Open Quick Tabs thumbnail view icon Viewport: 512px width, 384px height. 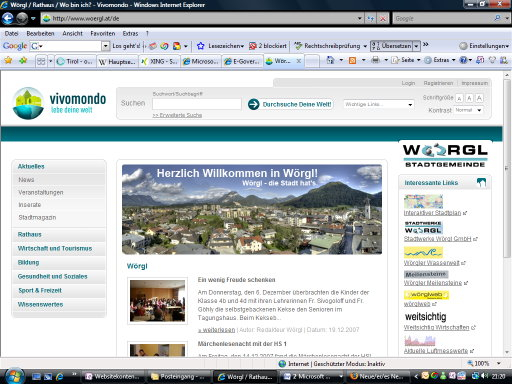click(x=41, y=61)
